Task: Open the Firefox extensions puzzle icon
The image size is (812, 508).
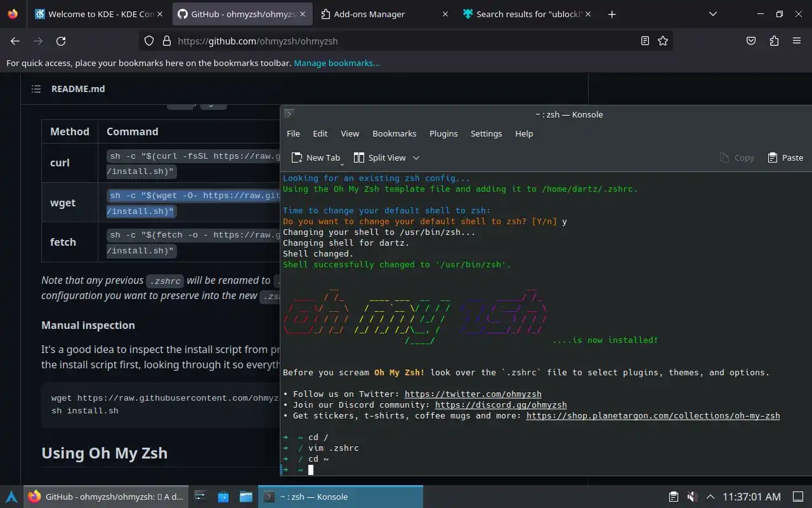Action: click(x=774, y=41)
